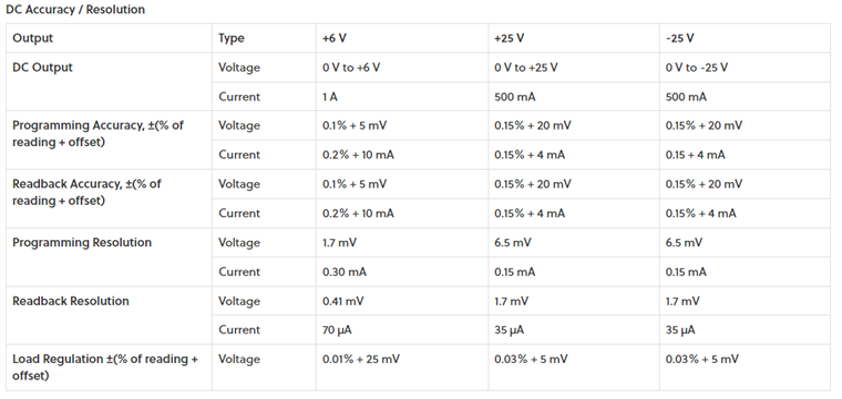This screenshot has height=399, width=842.
Task: Select the Programming Accuracy row label
Action: (98, 134)
